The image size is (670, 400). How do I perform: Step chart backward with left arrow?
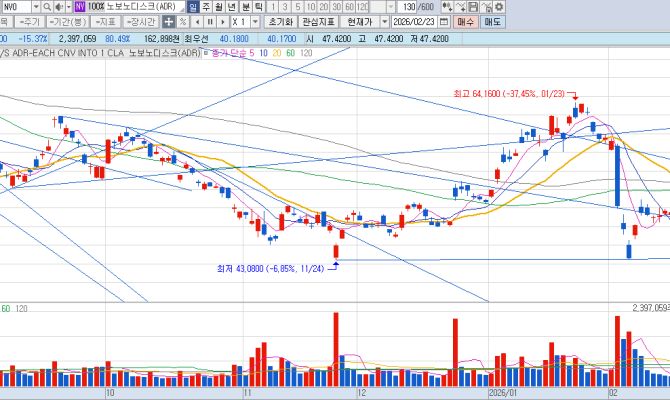tap(197, 21)
